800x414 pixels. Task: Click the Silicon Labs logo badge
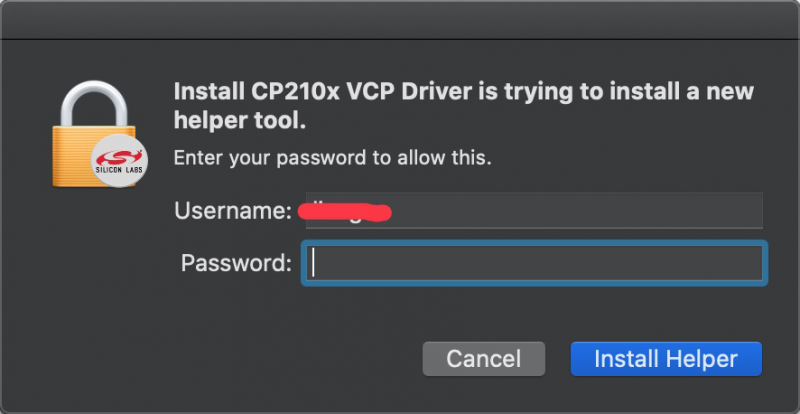pos(119,161)
